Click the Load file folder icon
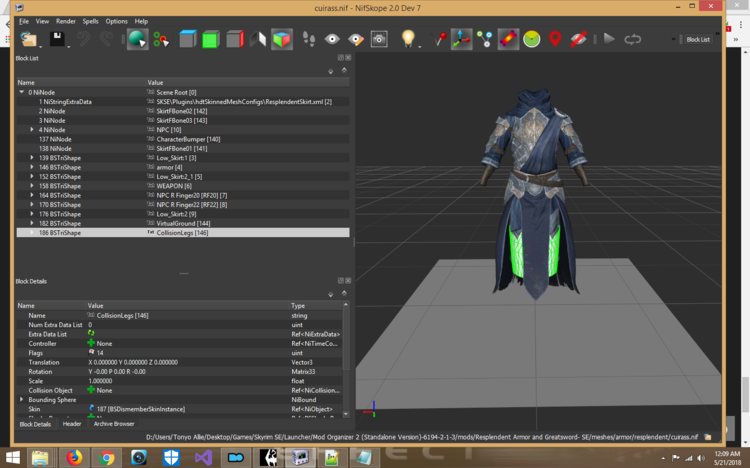 tap(29, 39)
